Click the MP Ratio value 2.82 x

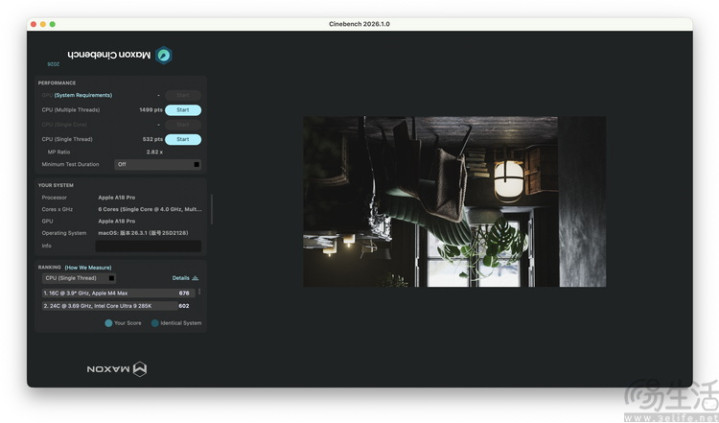click(x=155, y=152)
